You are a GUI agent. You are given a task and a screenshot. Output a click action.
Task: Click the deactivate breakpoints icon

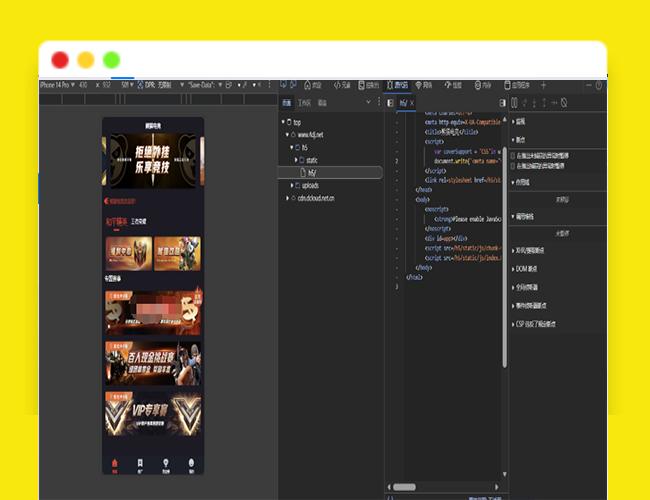(564, 103)
